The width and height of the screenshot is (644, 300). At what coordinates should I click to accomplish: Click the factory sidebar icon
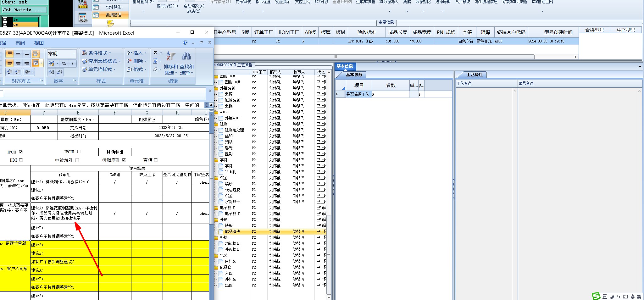[83, 4]
